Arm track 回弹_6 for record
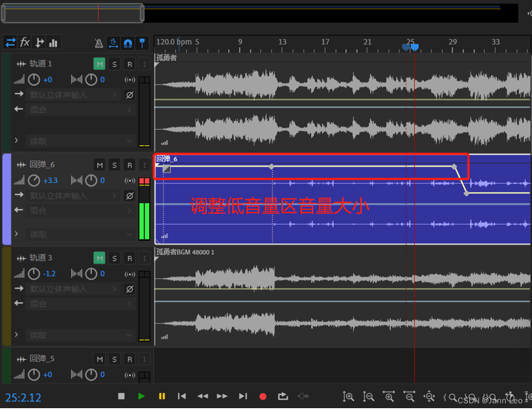Screen dimensions: 532x410 [x=130, y=165]
